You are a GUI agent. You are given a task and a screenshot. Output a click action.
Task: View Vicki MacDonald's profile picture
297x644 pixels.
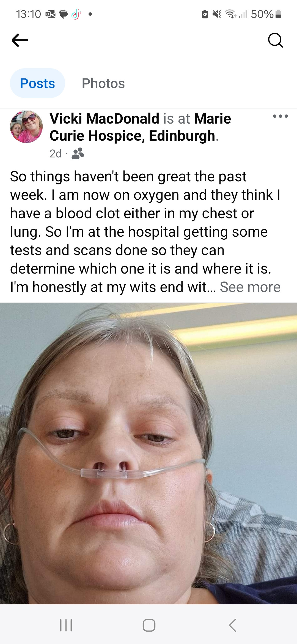tap(26, 127)
